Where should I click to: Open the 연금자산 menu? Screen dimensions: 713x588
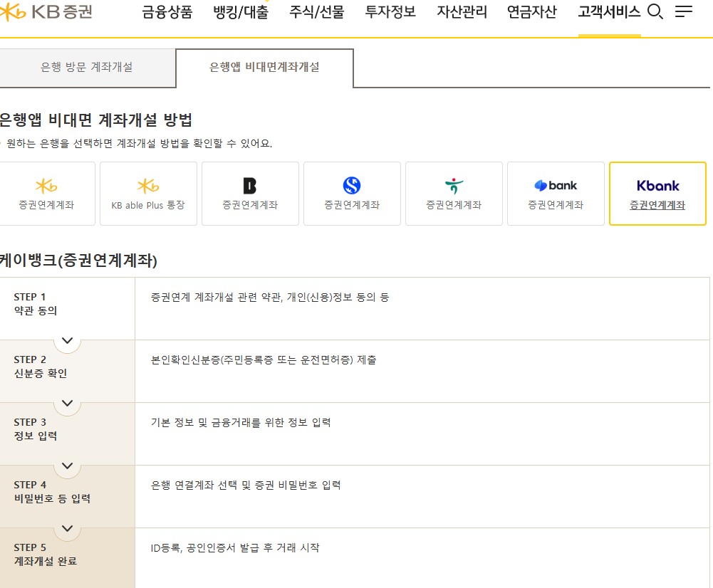(531, 12)
